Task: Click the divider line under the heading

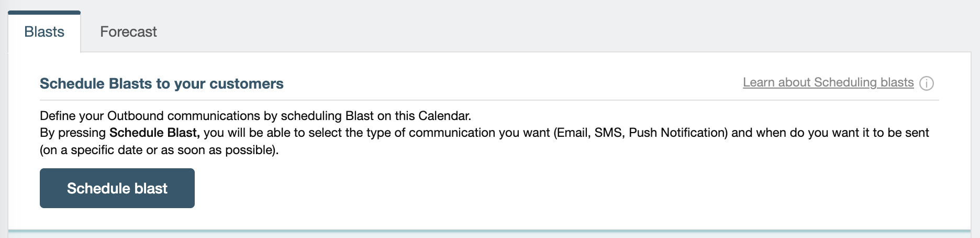Action: [x=489, y=100]
